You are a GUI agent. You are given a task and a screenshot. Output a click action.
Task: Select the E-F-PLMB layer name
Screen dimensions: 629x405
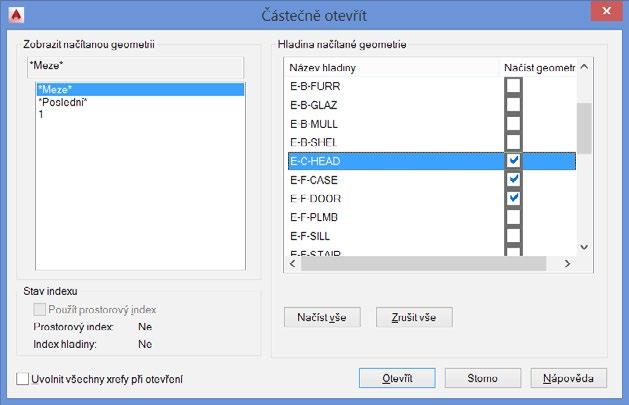click(314, 217)
